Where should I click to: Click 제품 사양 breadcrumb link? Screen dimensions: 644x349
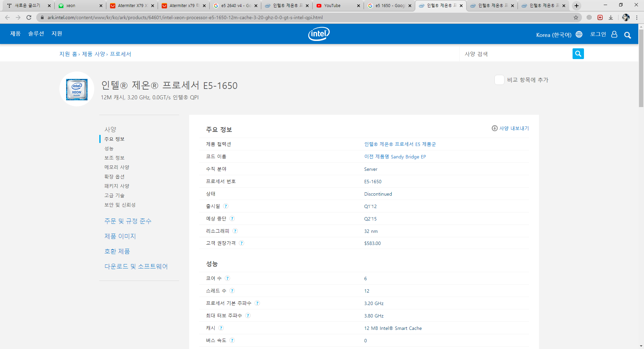(x=94, y=54)
